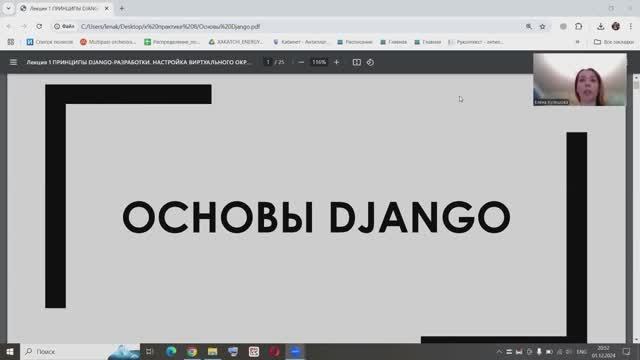640x360 pixels.
Task: Show hidden system tray icons
Action: pyautogui.click(x=499, y=351)
